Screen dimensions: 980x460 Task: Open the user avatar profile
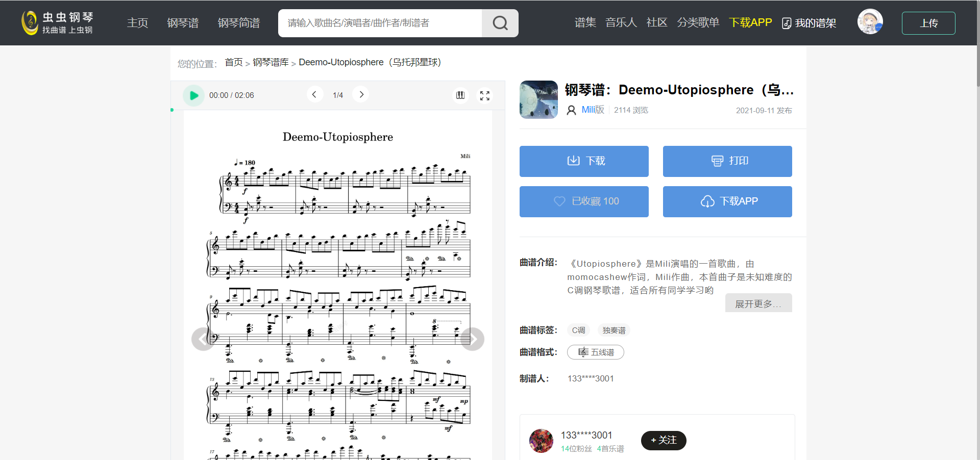pyautogui.click(x=870, y=22)
